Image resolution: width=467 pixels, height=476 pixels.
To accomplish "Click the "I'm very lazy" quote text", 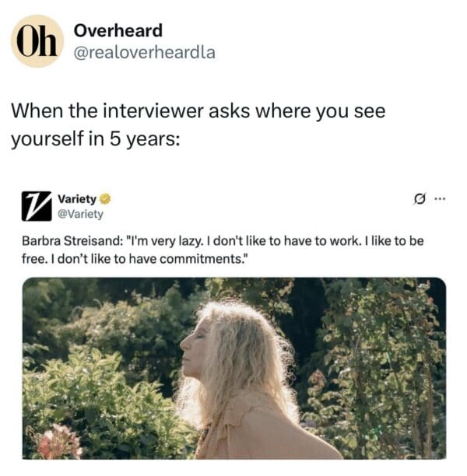I will point(166,241).
